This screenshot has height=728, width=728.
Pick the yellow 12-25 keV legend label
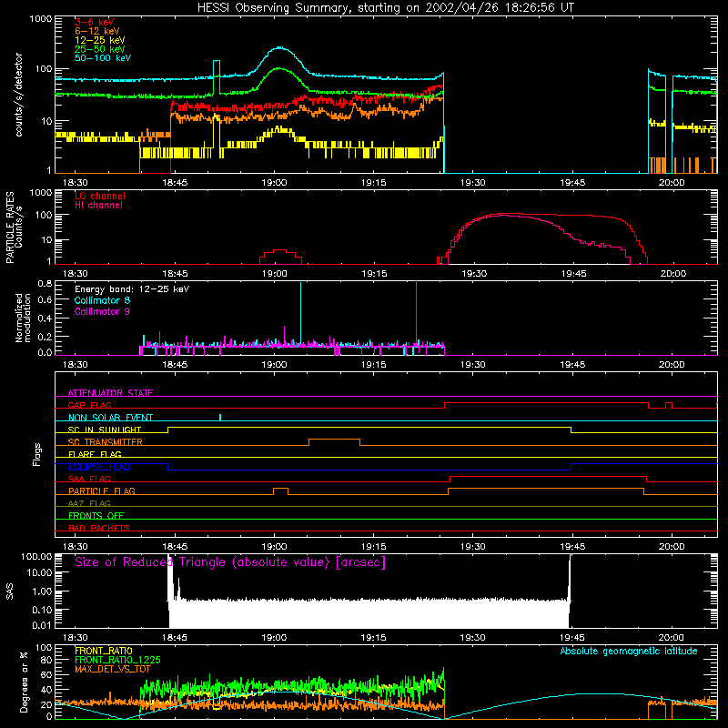[99, 40]
